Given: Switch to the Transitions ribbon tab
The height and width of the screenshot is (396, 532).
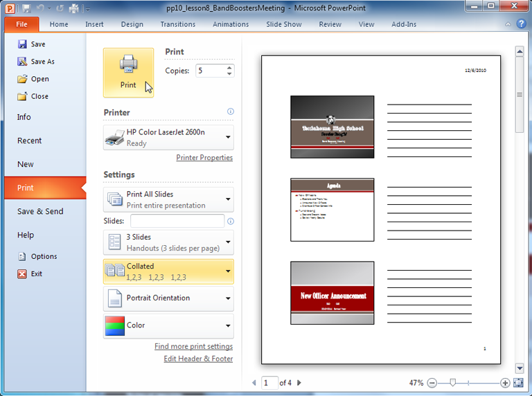Looking at the screenshot, I should (177, 24).
